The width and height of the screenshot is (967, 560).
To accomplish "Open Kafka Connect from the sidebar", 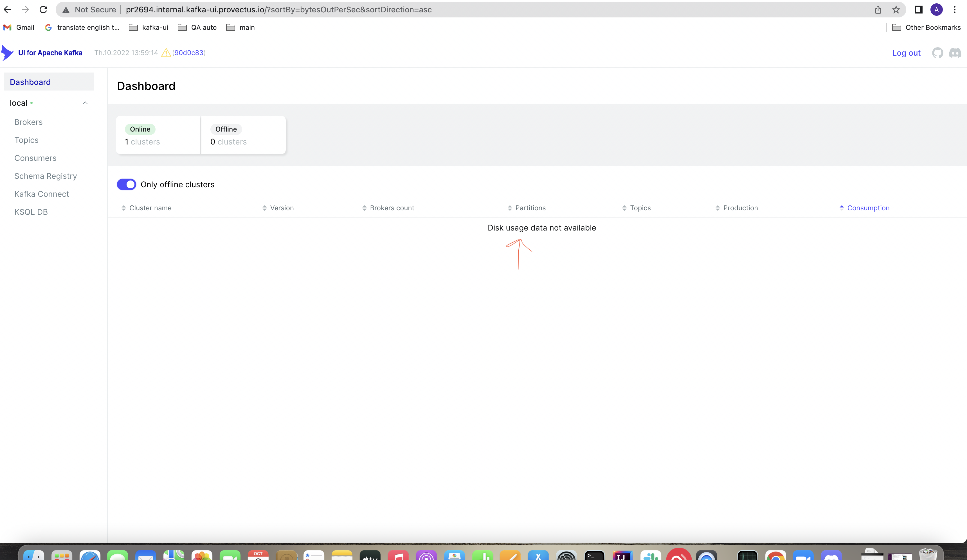I will click(x=41, y=194).
